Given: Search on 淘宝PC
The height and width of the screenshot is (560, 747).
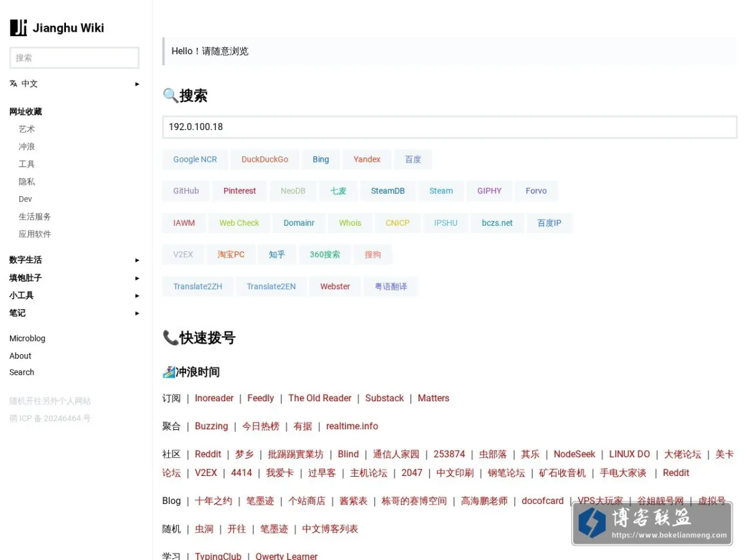Looking at the screenshot, I should pos(231,254).
